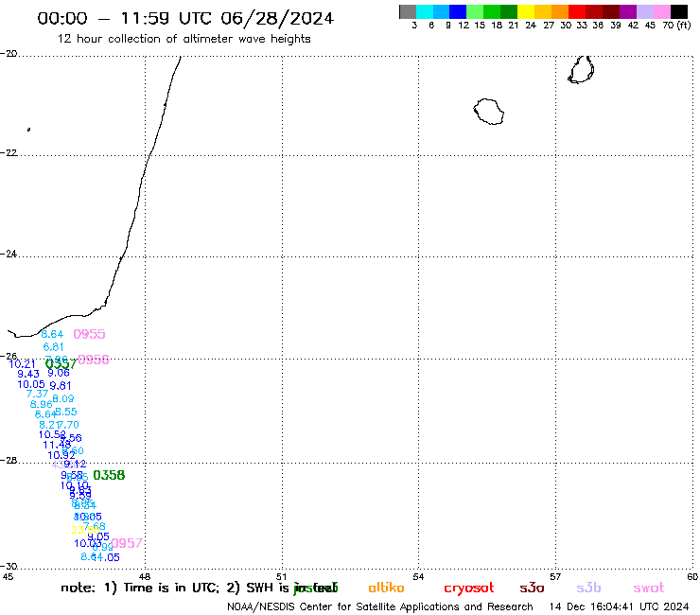700x615 pixels.
Task: Click the gray swatch in the color scale
Action: [408, 11]
